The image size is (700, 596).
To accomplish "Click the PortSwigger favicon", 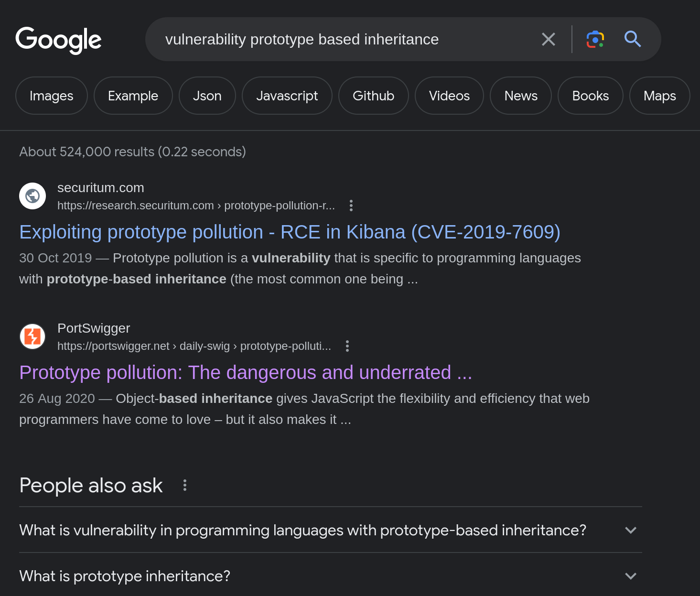I will 32,336.
